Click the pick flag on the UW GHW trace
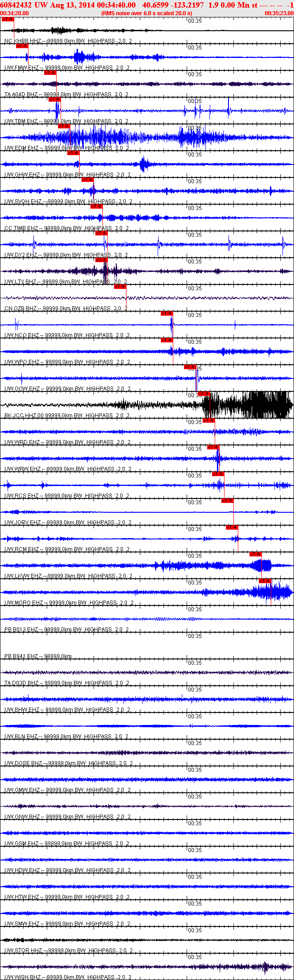The height and width of the screenshot is (980, 294). pos(73,153)
